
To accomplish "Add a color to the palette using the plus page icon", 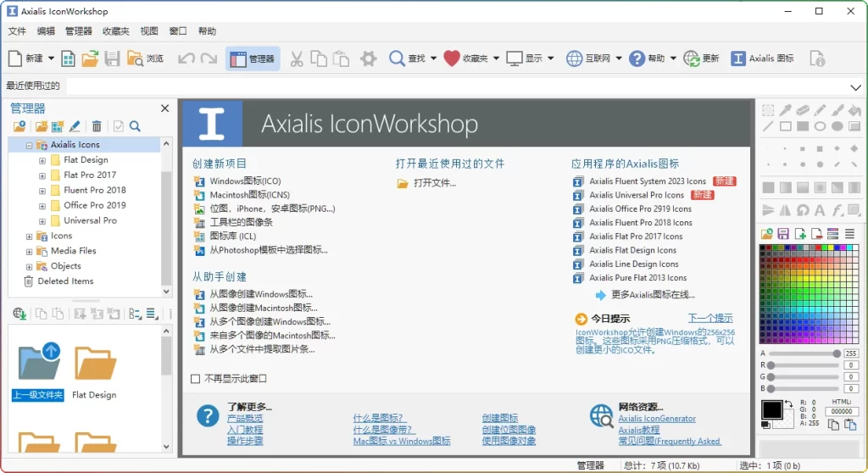I will coord(800,234).
